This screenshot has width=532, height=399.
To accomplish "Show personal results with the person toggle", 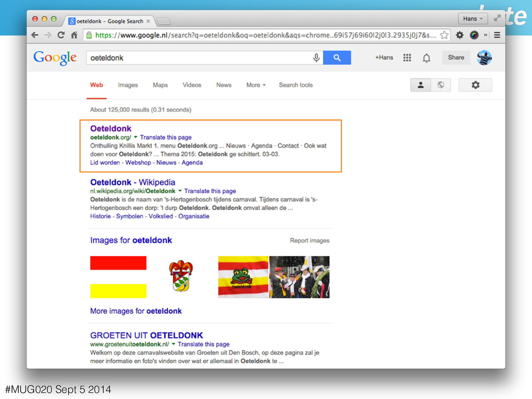I will click(421, 85).
